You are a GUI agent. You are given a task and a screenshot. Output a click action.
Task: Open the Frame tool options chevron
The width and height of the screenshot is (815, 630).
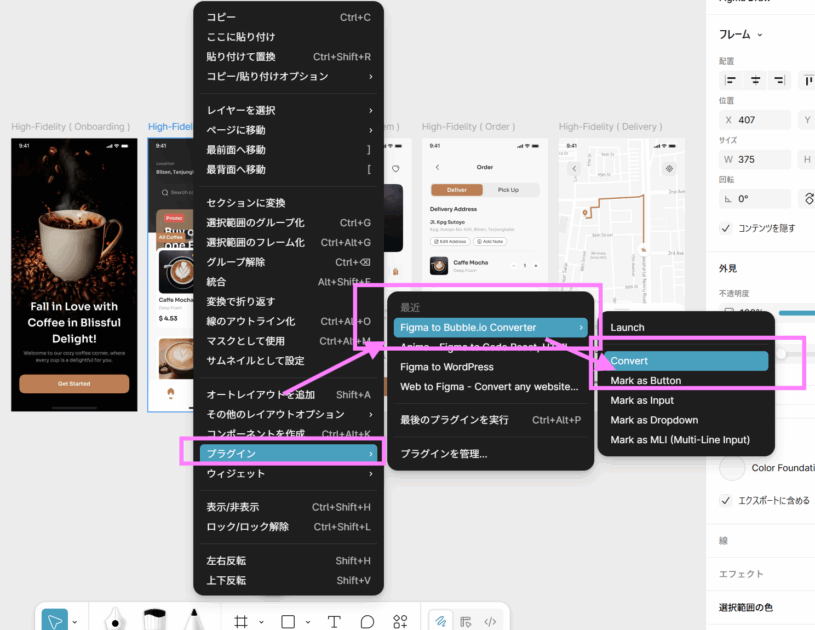point(261,622)
